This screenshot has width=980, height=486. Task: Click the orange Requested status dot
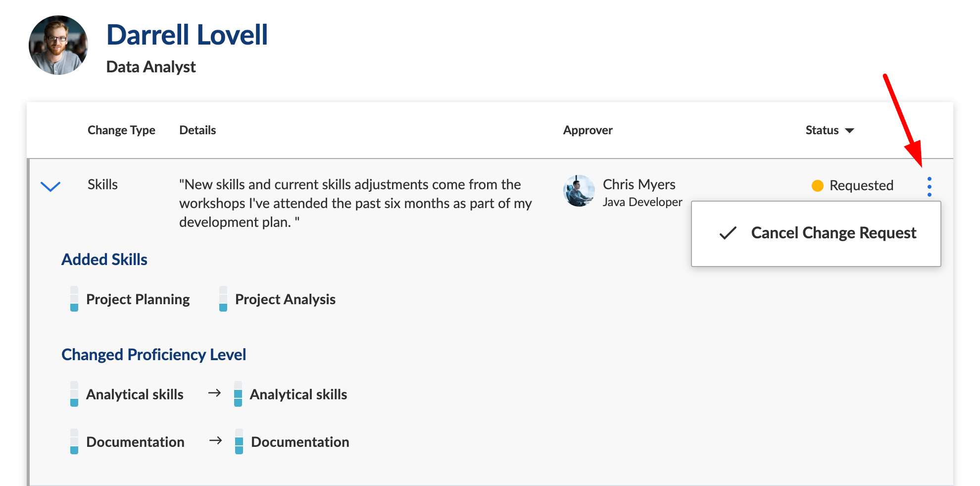pyautogui.click(x=817, y=186)
